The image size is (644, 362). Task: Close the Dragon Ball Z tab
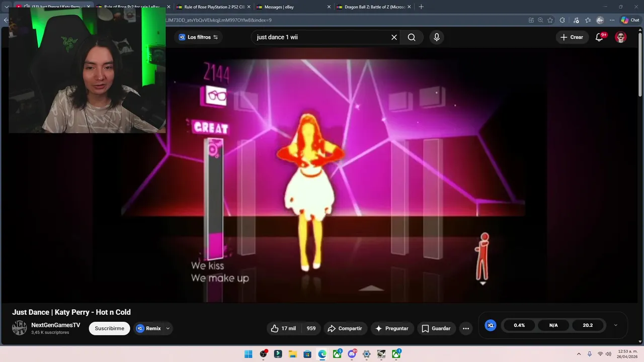pos(409,7)
